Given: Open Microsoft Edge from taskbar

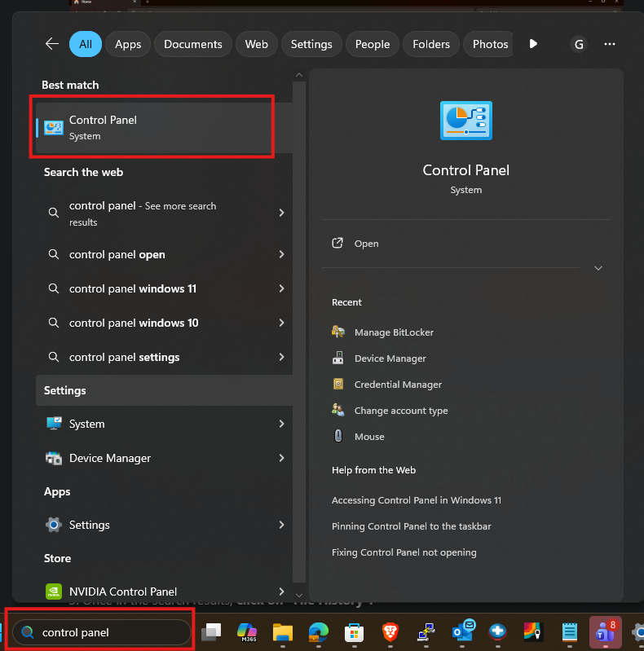Looking at the screenshot, I should pos(318,632).
